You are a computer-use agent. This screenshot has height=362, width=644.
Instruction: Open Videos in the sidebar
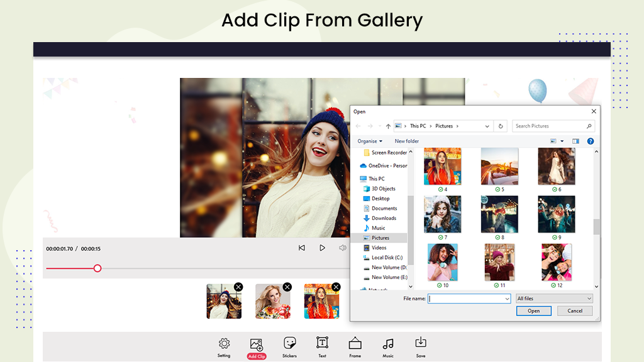pyautogui.click(x=375, y=248)
